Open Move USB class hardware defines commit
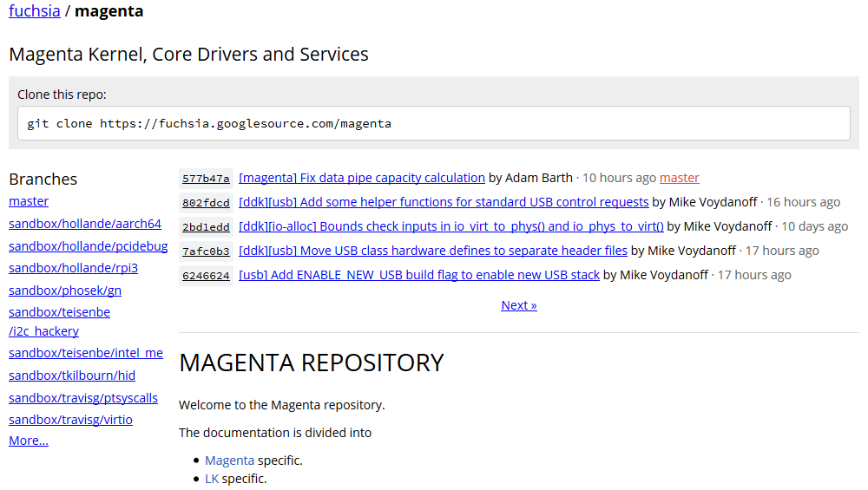 pos(433,252)
